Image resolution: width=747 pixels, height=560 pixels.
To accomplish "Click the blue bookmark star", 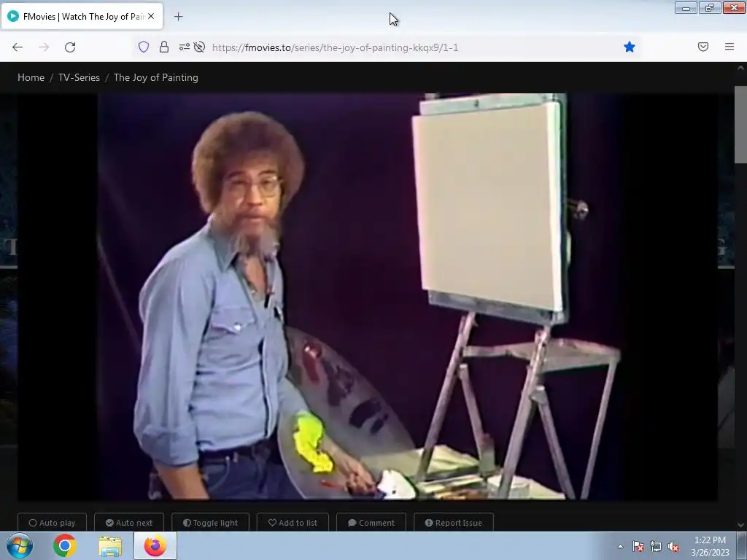I will (630, 47).
